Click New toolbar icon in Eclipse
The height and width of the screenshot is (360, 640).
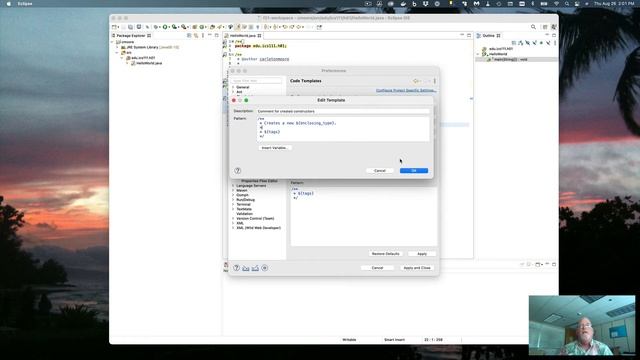tap(115, 27)
